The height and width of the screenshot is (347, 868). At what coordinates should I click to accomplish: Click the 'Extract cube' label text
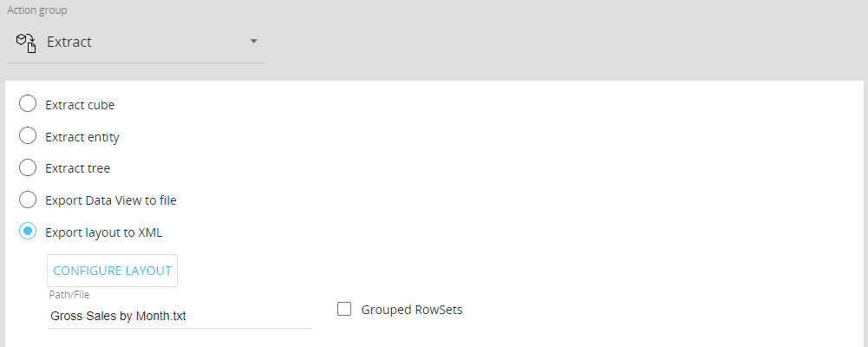point(80,105)
